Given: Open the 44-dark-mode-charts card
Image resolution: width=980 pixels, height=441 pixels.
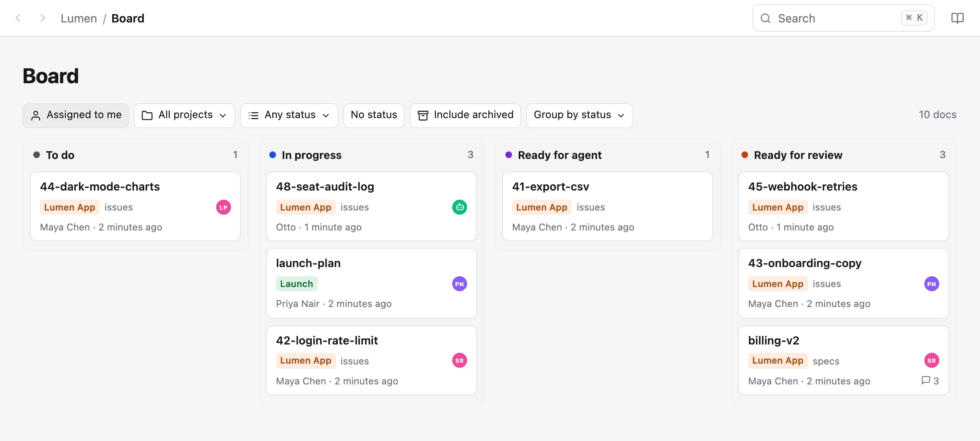Looking at the screenshot, I should (x=135, y=206).
